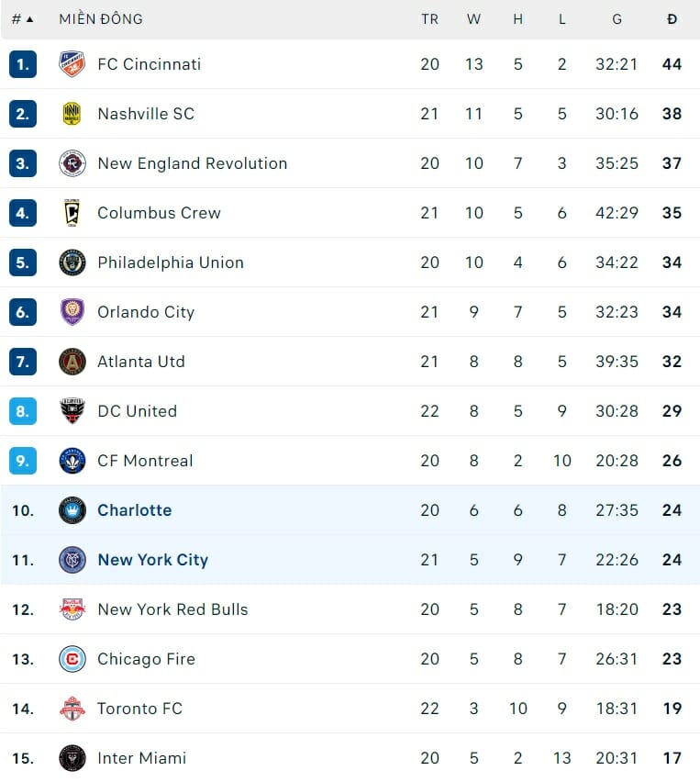Screen dimensions: 700x782
Task: Click the Columbus Crew badge icon
Action: pyautogui.click(x=72, y=213)
